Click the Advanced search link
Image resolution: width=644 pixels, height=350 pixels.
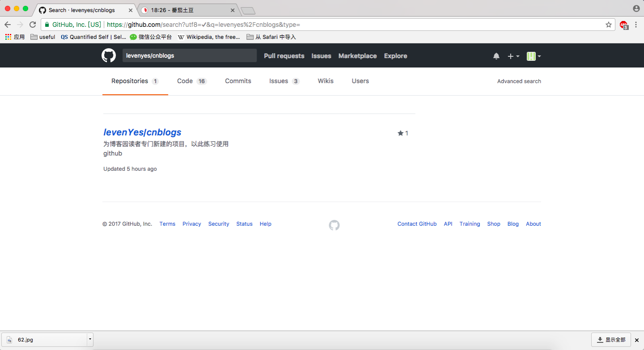click(519, 81)
